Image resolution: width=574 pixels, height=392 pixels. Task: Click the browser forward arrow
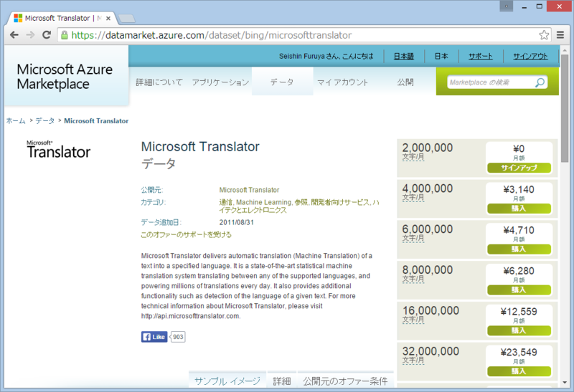click(30, 34)
